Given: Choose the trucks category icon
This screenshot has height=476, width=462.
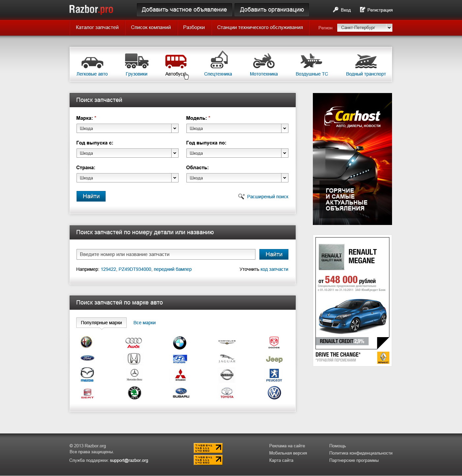Looking at the screenshot, I should (137, 61).
